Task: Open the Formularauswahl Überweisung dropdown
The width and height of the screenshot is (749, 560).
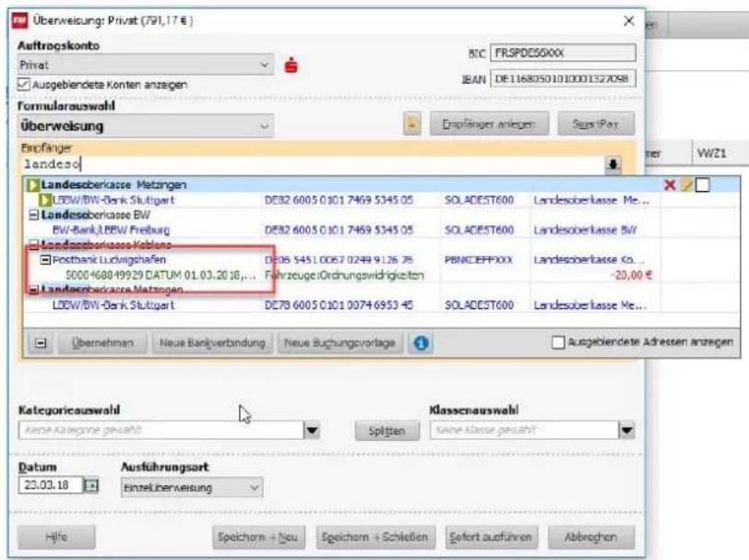Action: 146,126
